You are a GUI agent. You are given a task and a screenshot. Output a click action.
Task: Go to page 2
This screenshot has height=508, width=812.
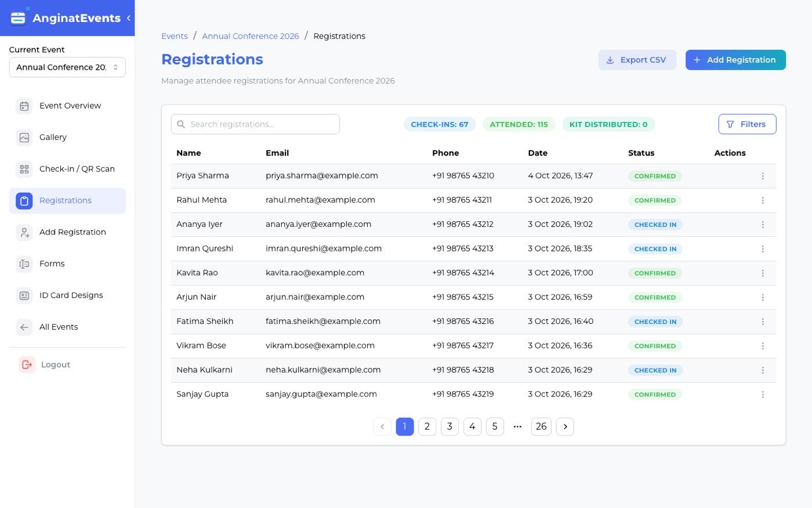coord(427,427)
